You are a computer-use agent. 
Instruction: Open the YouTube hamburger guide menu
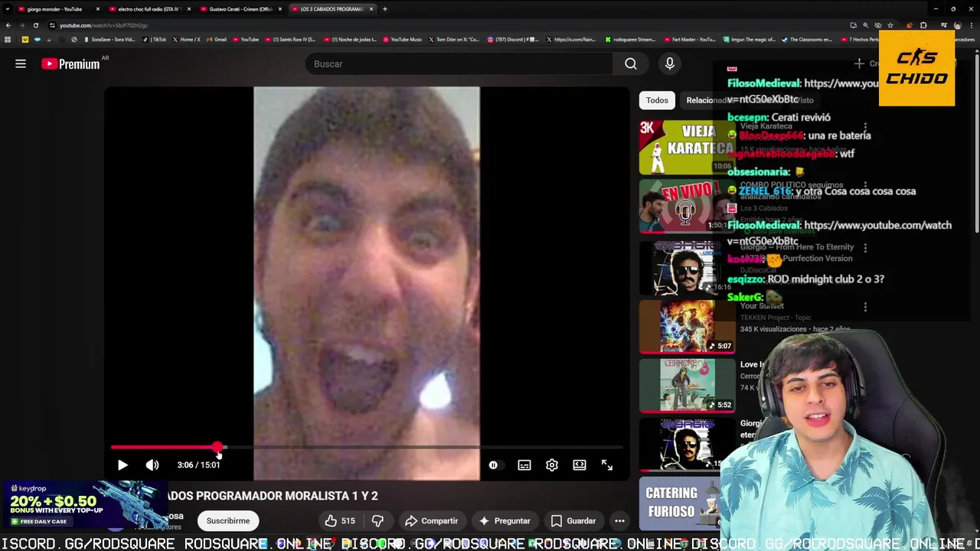21,64
